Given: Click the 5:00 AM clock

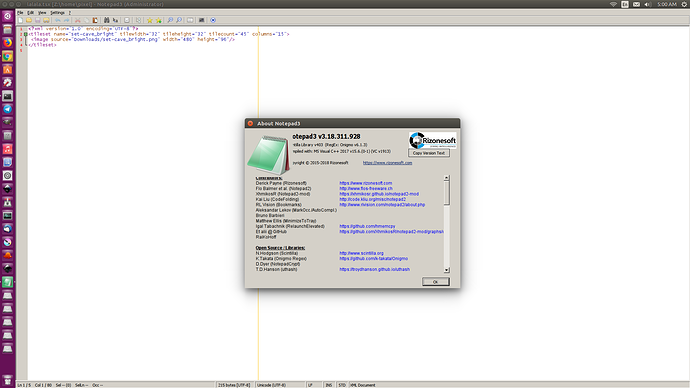Looking at the screenshot, I should click(667, 4).
